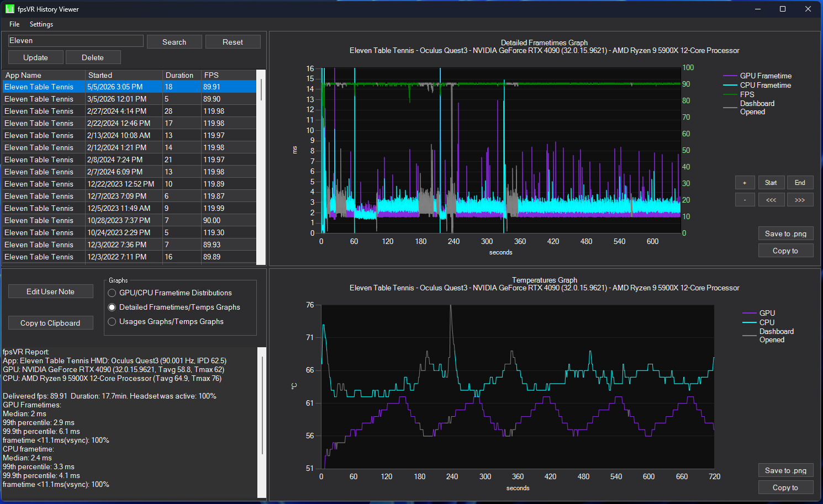
Task: Click the session list vertical scrollbar
Action: 261,167
